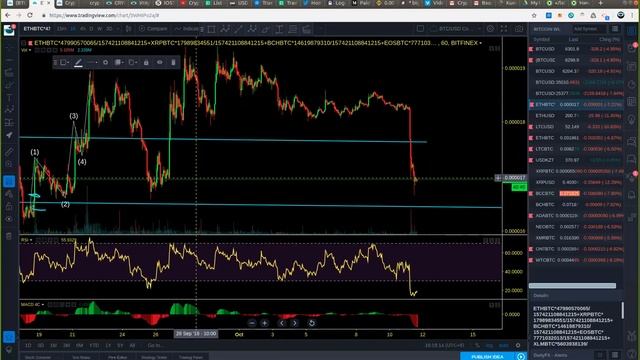Click the Details panel vertical scrollbar

click(x=622, y=310)
